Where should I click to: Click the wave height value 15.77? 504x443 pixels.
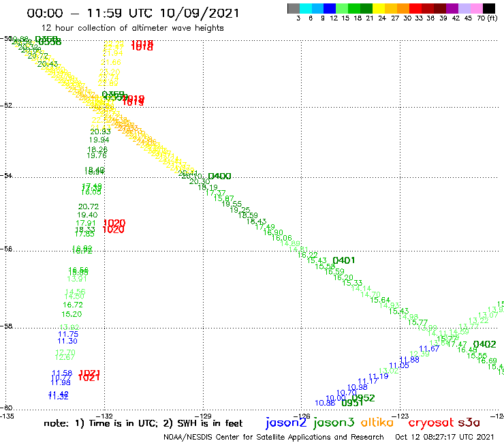coord(418,322)
